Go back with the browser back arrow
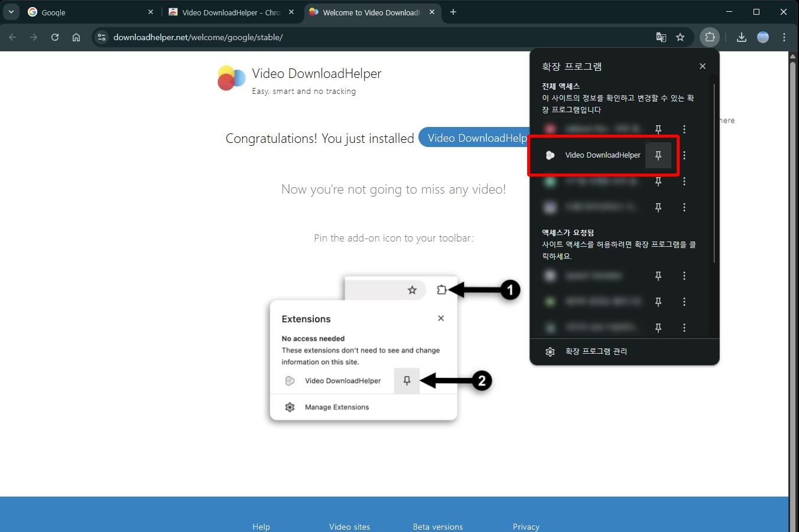Viewport: 799px width, 532px height. pyautogui.click(x=12, y=37)
